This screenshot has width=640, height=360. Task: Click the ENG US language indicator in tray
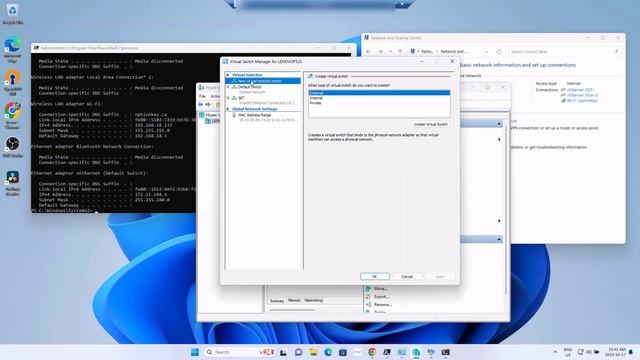pyautogui.click(x=568, y=352)
